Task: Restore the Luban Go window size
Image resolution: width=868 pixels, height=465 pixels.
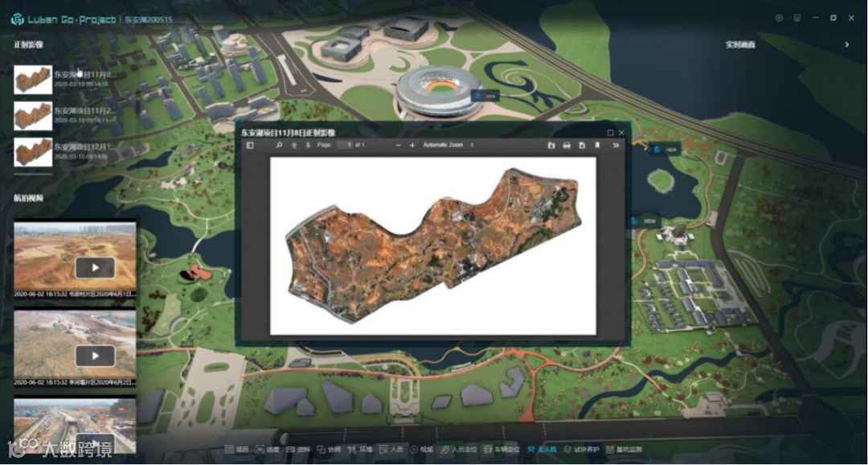Action: (833, 18)
